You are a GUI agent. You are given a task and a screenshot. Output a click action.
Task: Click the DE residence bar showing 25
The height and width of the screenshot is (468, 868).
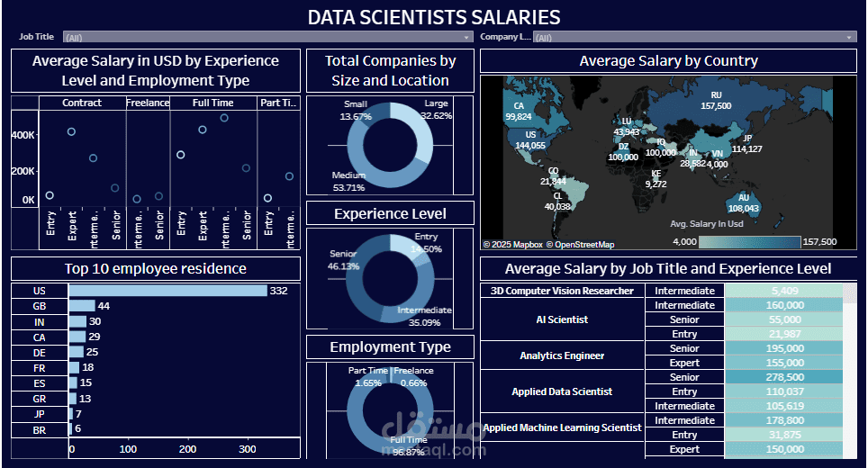(77, 352)
